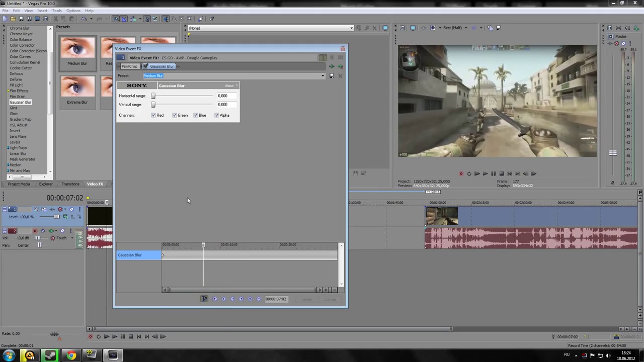The image size is (644, 362).
Task: Uncheck the Green channel
Action: point(175,116)
